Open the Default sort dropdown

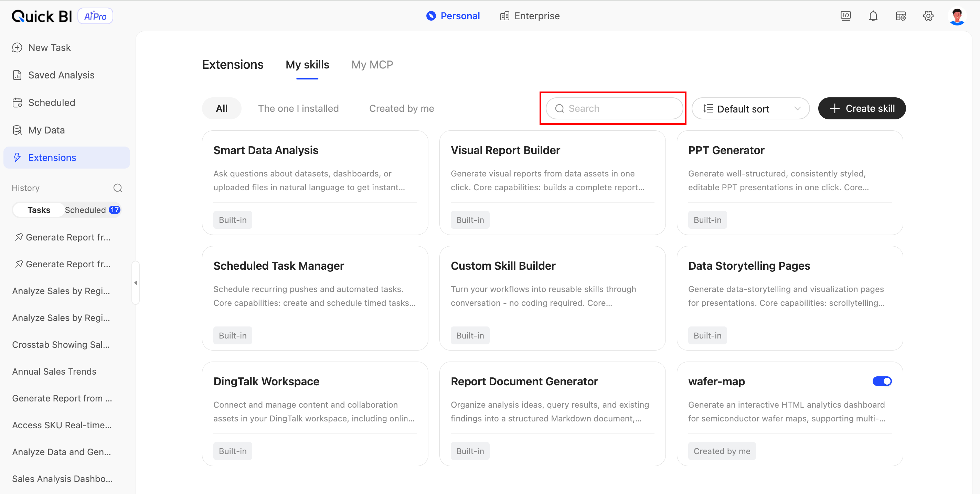[x=750, y=109]
